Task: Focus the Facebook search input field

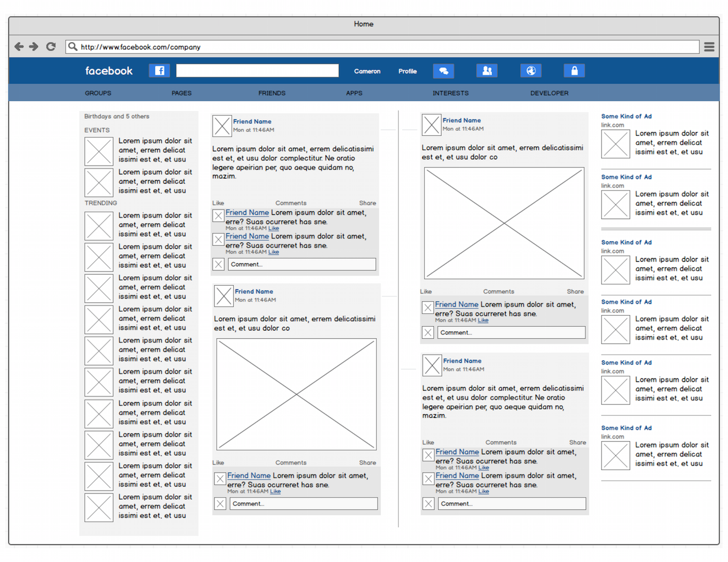Action: [x=257, y=71]
